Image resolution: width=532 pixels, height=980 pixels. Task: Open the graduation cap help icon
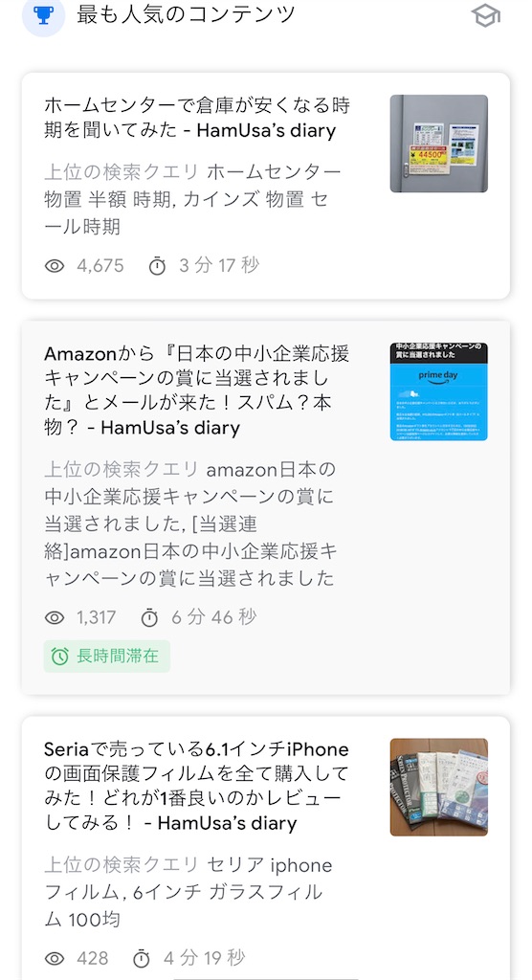(486, 15)
